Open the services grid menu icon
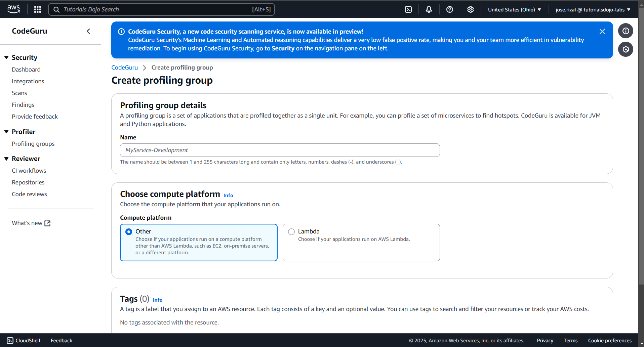This screenshot has height=347, width=644. 38,9
